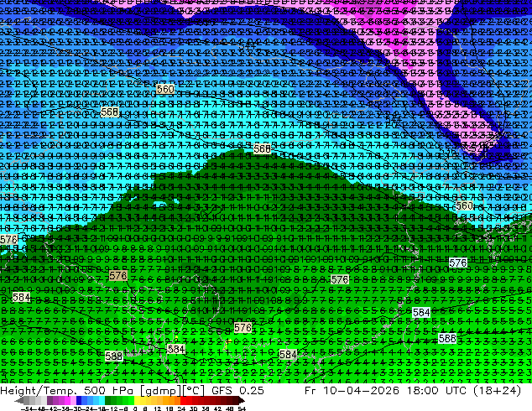Pick the cyan swatch in temperature legend
Image resolution: width=532 pixels, height=411 pixels.
(x=102, y=400)
